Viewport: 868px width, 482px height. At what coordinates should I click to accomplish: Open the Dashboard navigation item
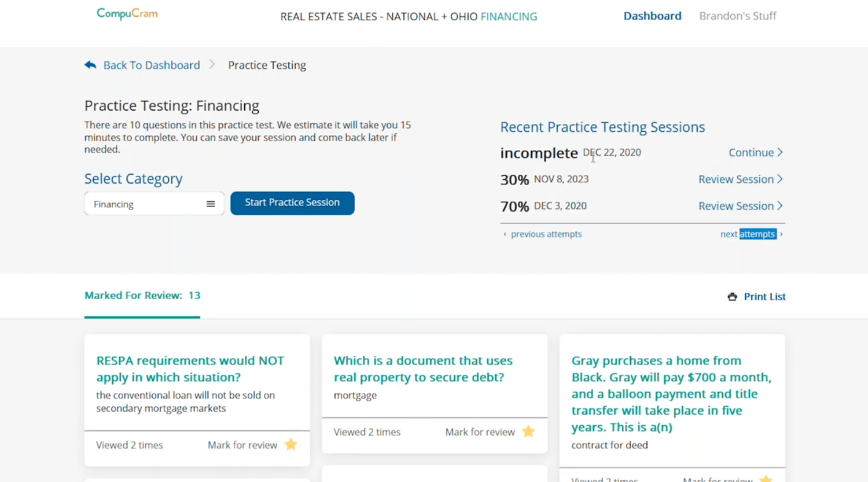pyautogui.click(x=652, y=16)
